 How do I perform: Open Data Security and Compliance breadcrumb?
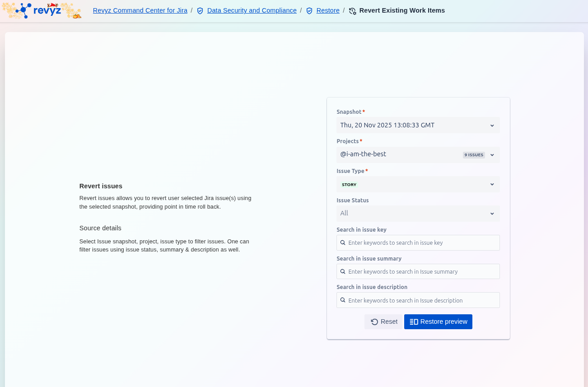tap(252, 10)
